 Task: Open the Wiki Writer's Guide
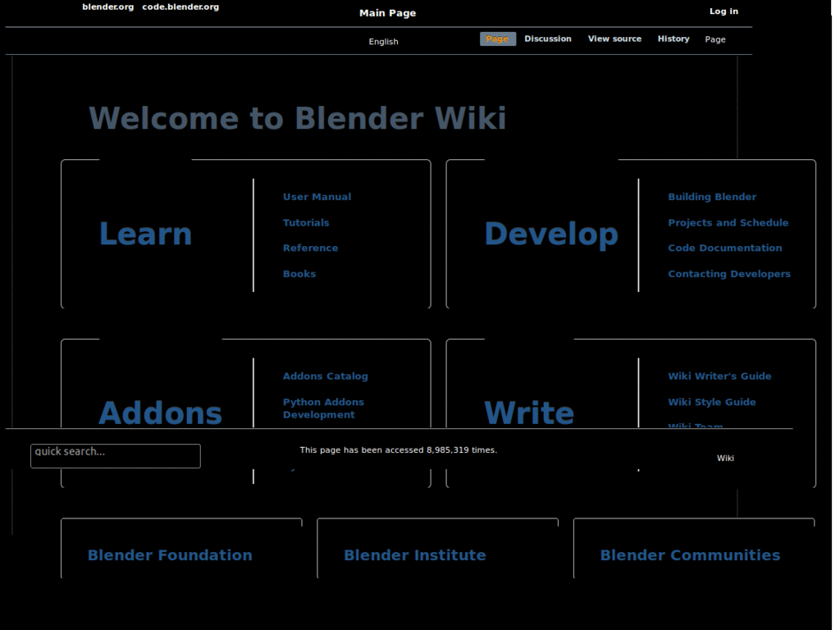point(719,376)
